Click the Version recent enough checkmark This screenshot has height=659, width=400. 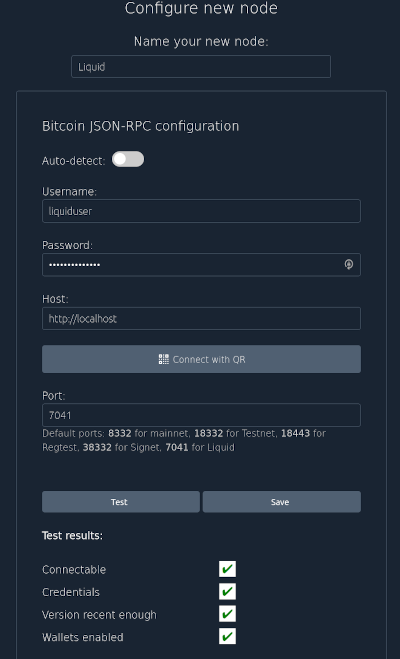[x=227, y=614]
